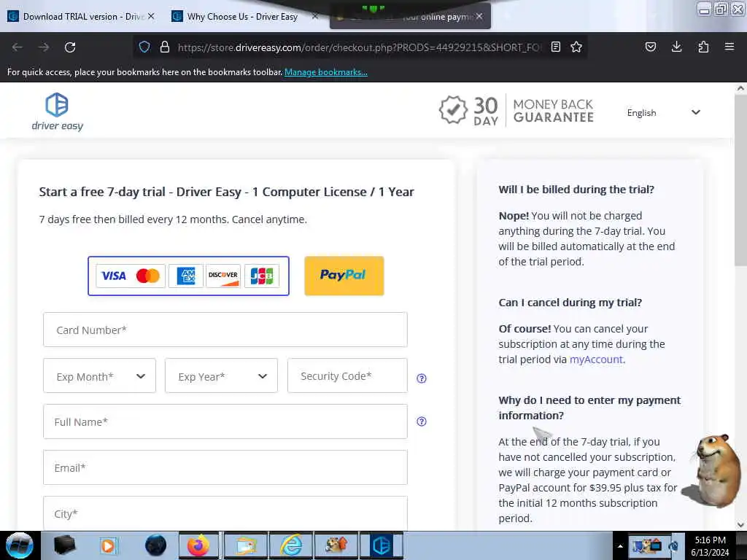Open the hamster app in taskbar
The height and width of the screenshot is (560, 747).
click(x=336, y=545)
